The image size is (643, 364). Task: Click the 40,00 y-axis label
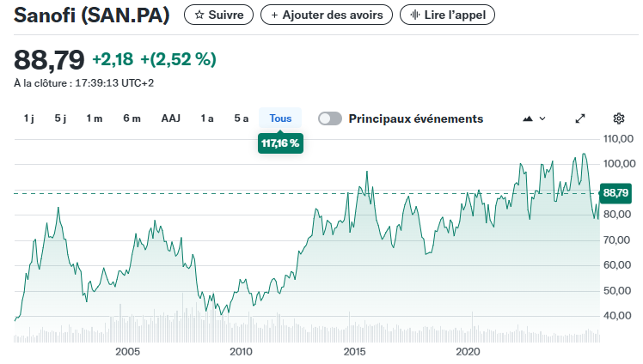click(617, 316)
